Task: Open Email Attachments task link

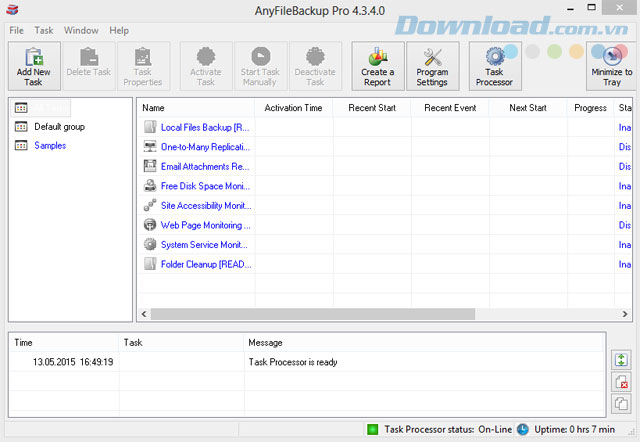Action: point(205,167)
